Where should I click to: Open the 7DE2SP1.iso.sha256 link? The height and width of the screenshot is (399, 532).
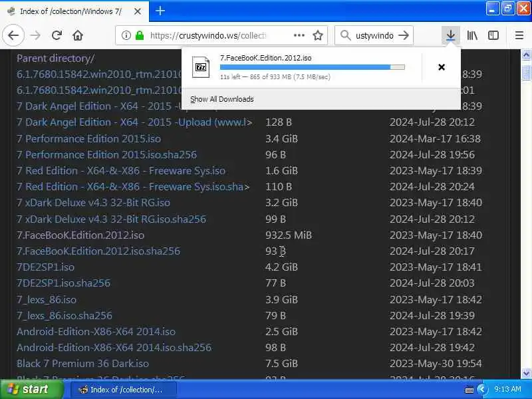(x=63, y=283)
